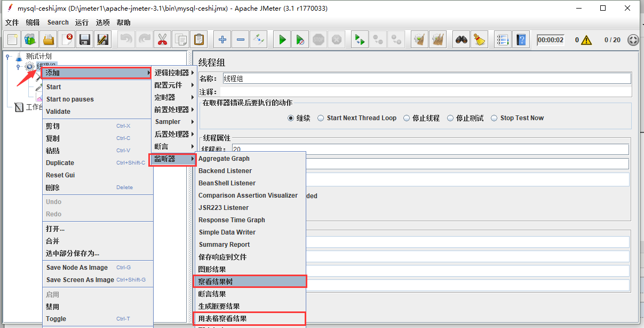Expand the 监听器 submenu

pyautogui.click(x=174, y=159)
